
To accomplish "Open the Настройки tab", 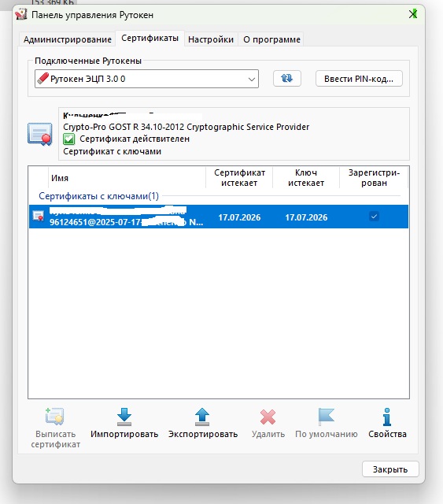I will (x=211, y=39).
